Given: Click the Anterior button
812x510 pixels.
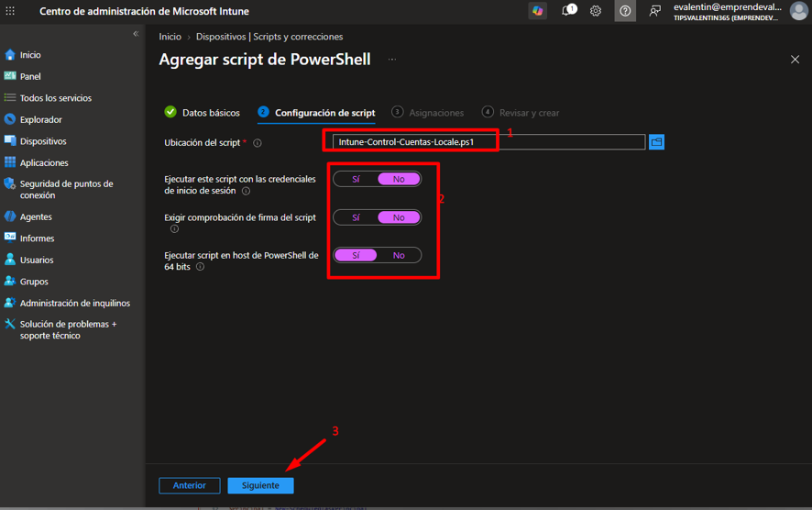Looking at the screenshot, I should click(190, 485).
